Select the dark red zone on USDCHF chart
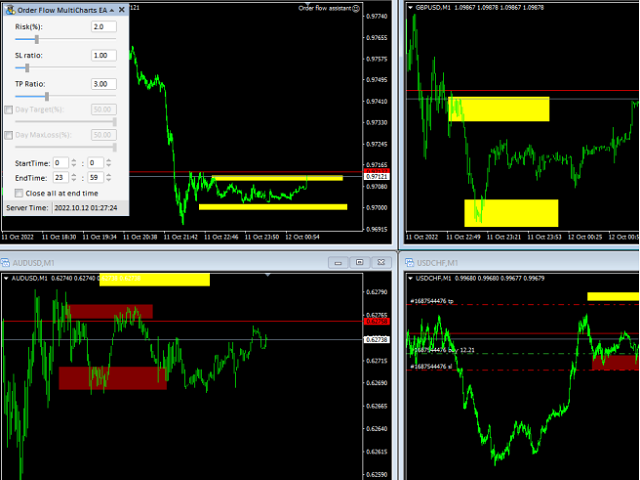 coord(616,362)
